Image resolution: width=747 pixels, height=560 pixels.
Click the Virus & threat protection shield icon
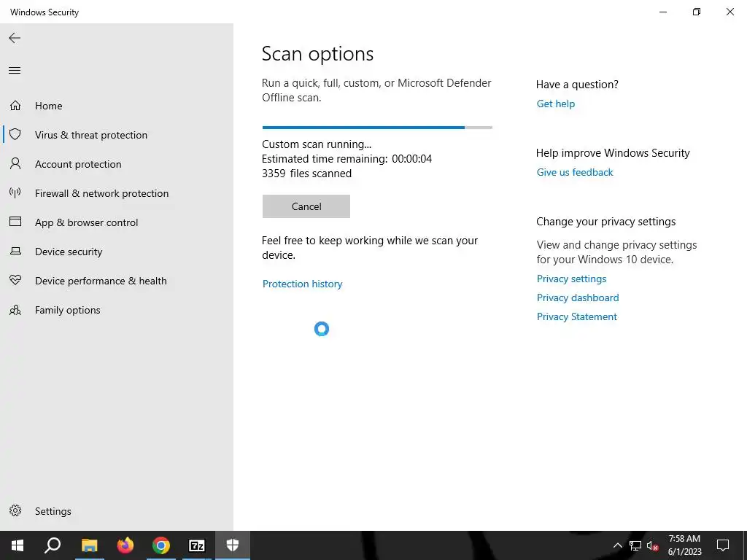[15, 134]
